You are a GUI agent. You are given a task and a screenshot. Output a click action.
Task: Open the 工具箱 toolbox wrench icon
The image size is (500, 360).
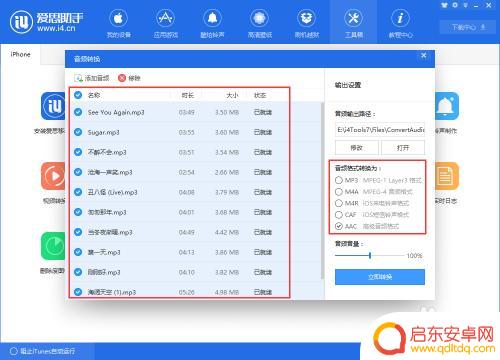tap(353, 19)
